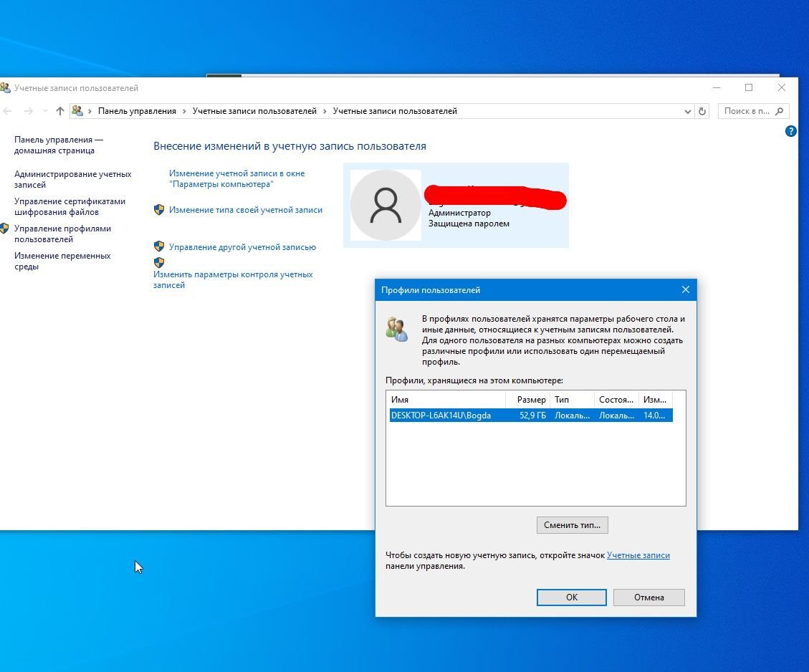Screen dimensions: 809x672
Task: Open the Учетные записи link in dialog
Action: pyautogui.click(x=638, y=555)
